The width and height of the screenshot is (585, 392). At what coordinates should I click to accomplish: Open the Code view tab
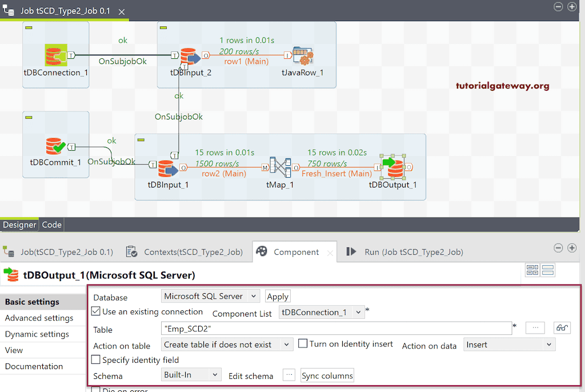tap(51, 225)
